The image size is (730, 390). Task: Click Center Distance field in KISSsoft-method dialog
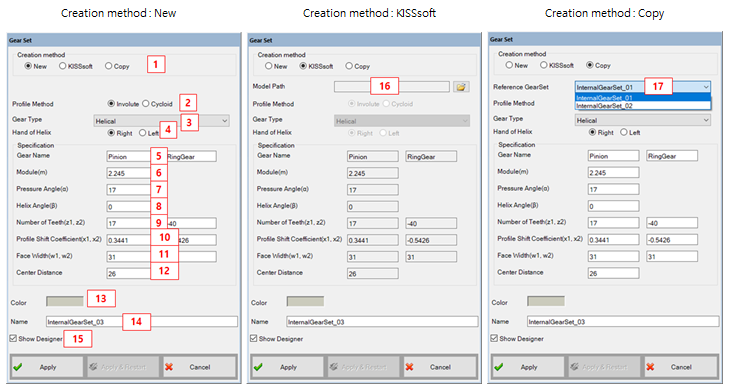tap(372, 274)
